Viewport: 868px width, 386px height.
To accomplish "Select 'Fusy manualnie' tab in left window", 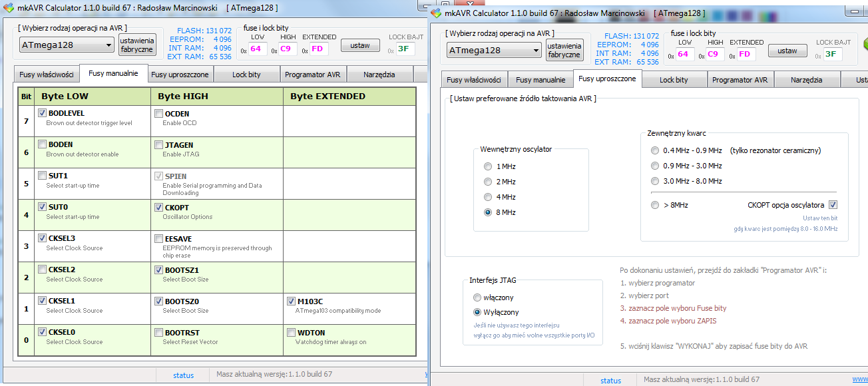I will (112, 73).
